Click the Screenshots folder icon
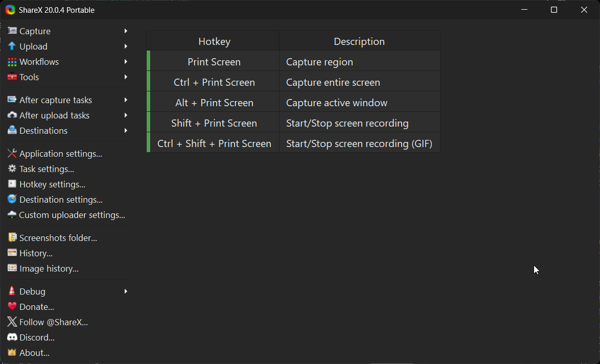The height and width of the screenshot is (364, 600). point(12,237)
